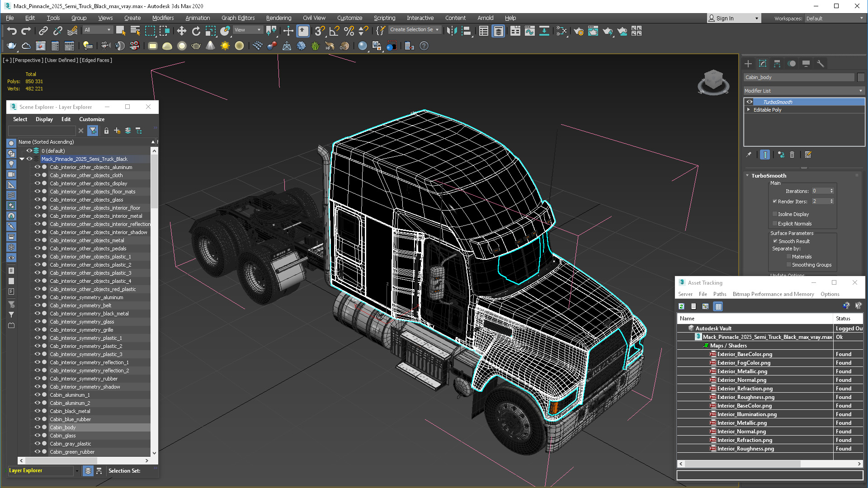Open the Scripting menu
This screenshot has height=488, width=868.
pos(384,18)
